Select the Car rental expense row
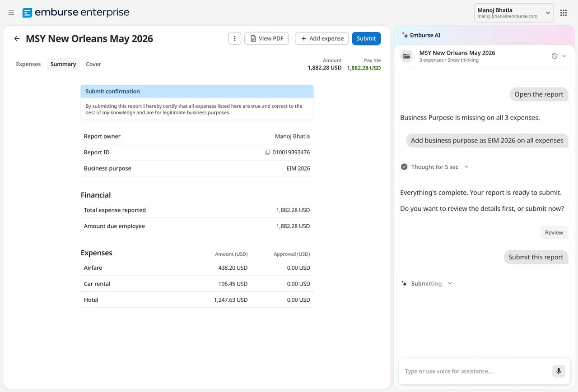 (x=197, y=284)
